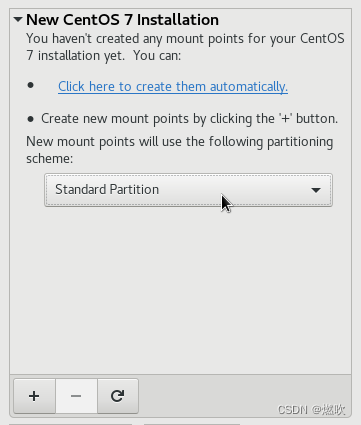Add a new mount point with '+' icon
Screen dimensions: 361x425
tap(34, 396)
